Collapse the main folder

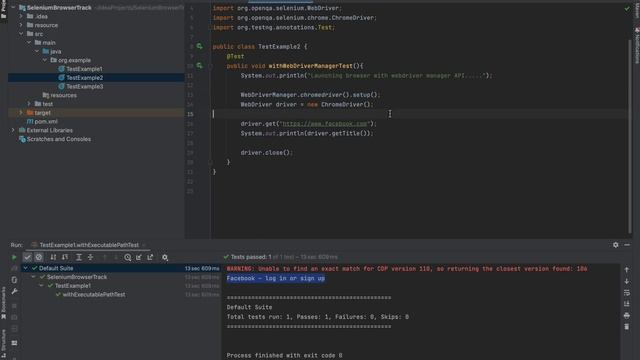29,42
